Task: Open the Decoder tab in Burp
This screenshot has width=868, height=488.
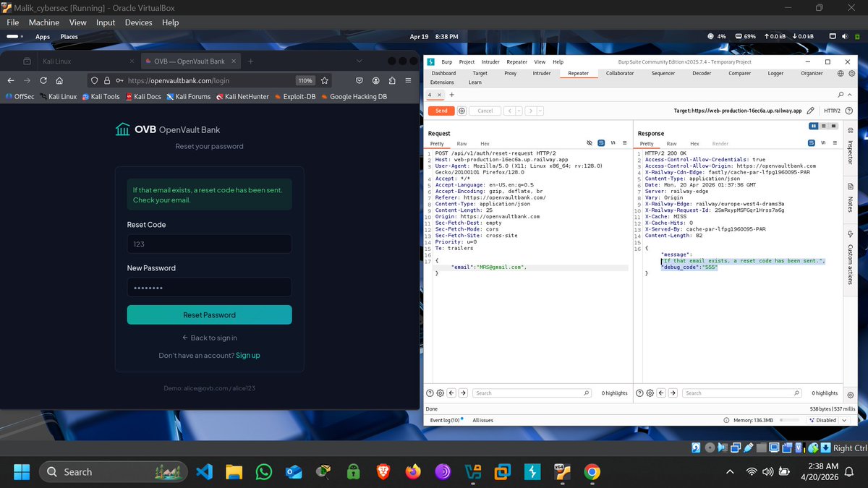Action: (702, 73)
